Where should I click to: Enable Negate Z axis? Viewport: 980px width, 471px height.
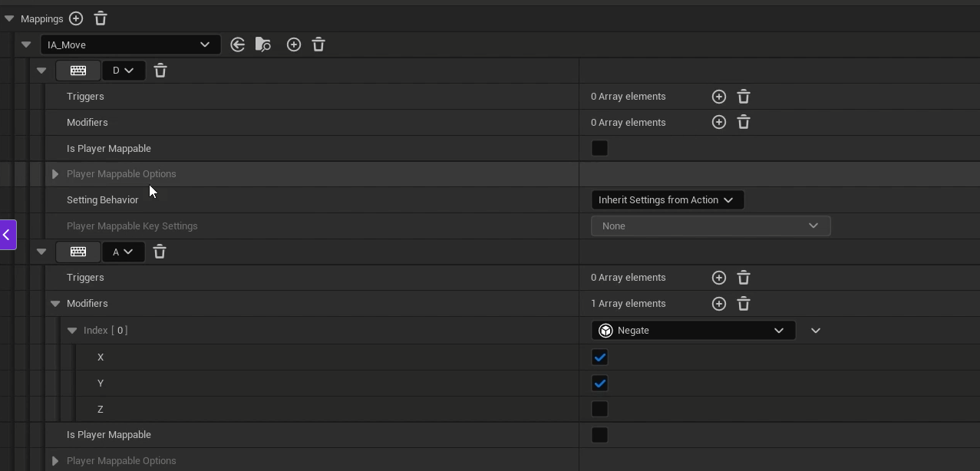tap(600, 409)
